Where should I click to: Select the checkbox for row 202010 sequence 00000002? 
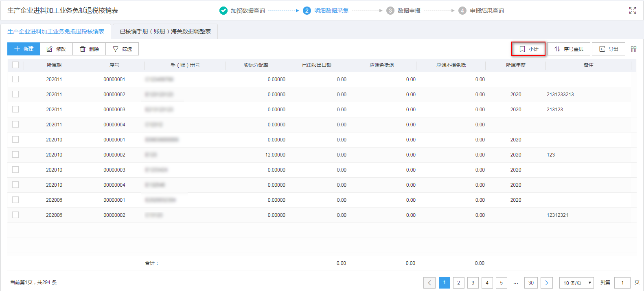pos(15,154)
